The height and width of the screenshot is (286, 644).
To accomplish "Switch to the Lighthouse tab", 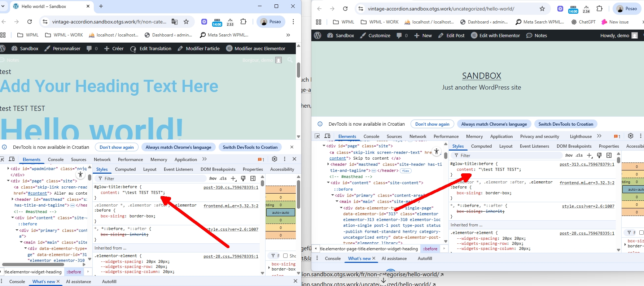I will pyautogui.click(x=581, y=136).
